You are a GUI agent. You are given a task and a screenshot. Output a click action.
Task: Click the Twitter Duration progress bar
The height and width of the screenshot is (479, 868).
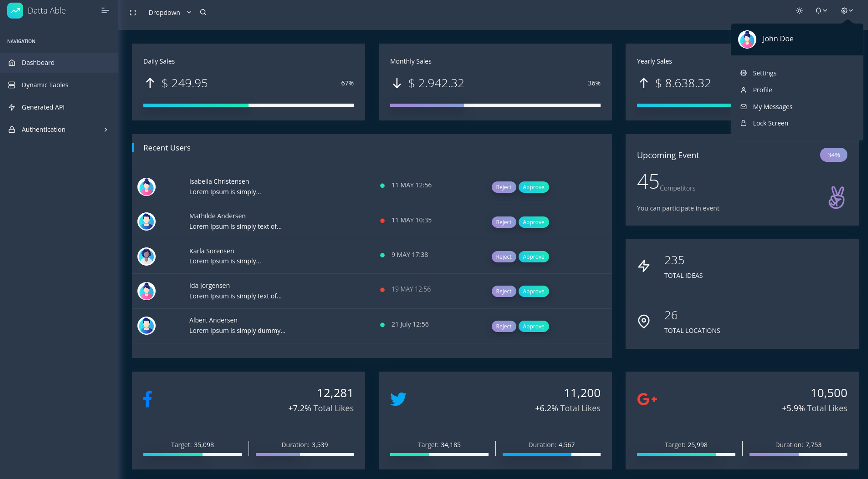(x=551, y=454)
